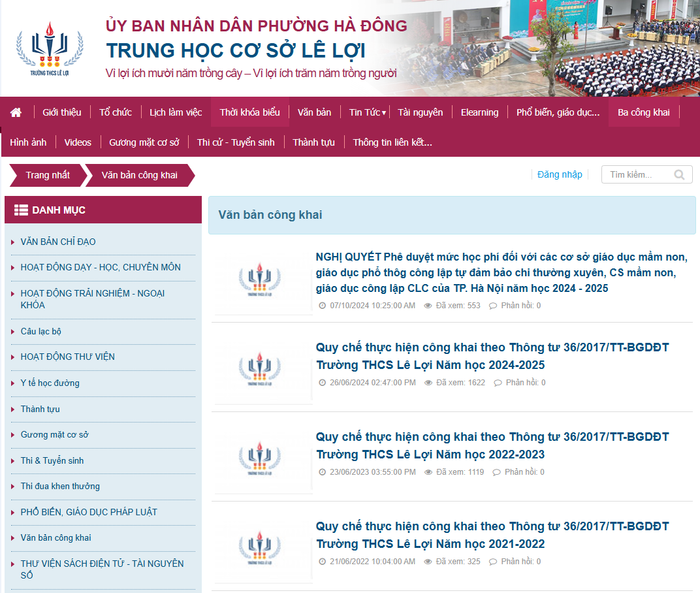Click the TRUNG HỌC CƠ SỞ LÊ LỢI title
Image resolution: width=700 pixels, height=593 pixels.
[x=236, y=50]
